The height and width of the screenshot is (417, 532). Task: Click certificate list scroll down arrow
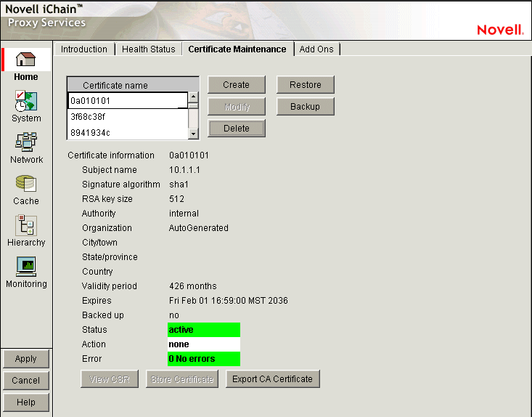pyautogui.click(x=193, y=134)
